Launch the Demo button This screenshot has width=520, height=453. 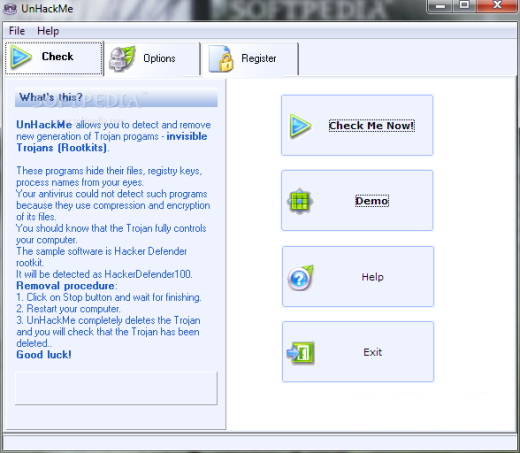(357, 201)
